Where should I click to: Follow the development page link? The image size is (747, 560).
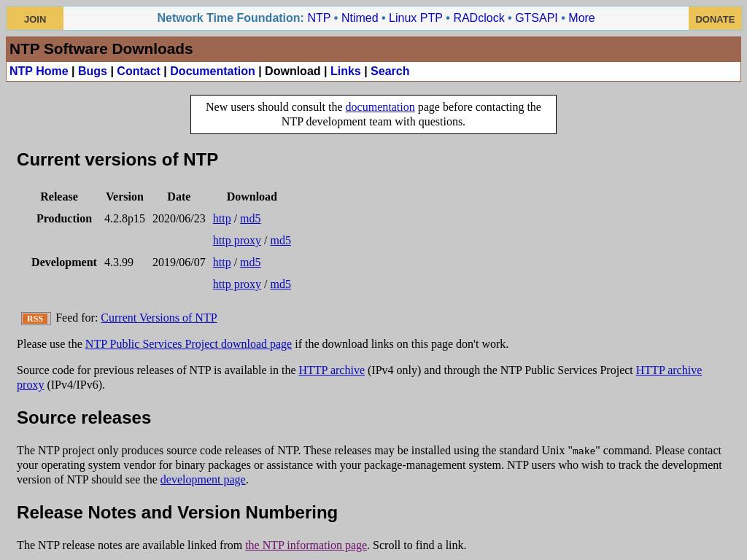point(203,480)
